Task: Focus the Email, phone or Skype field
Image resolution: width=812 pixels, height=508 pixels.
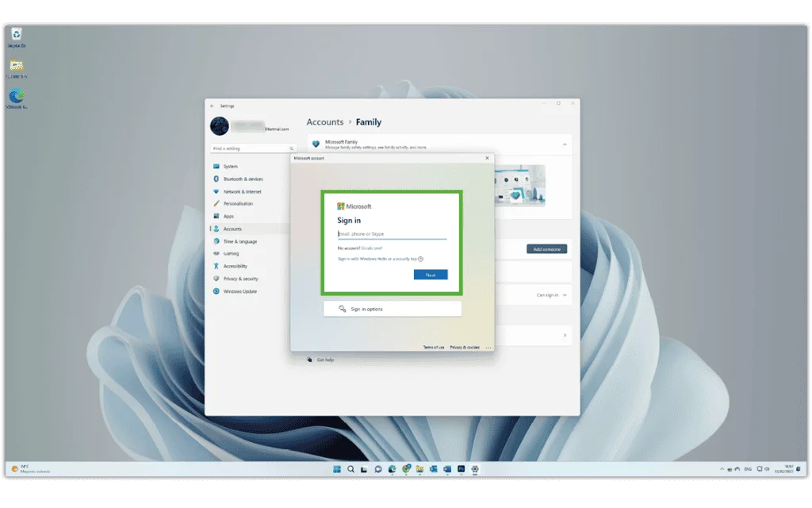Action: [x=392, y=234]
